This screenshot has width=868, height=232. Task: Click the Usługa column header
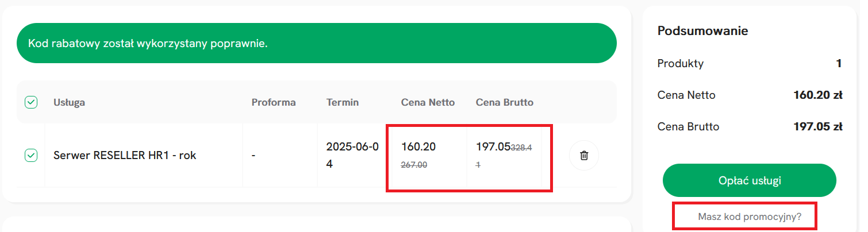coord(70,102)
